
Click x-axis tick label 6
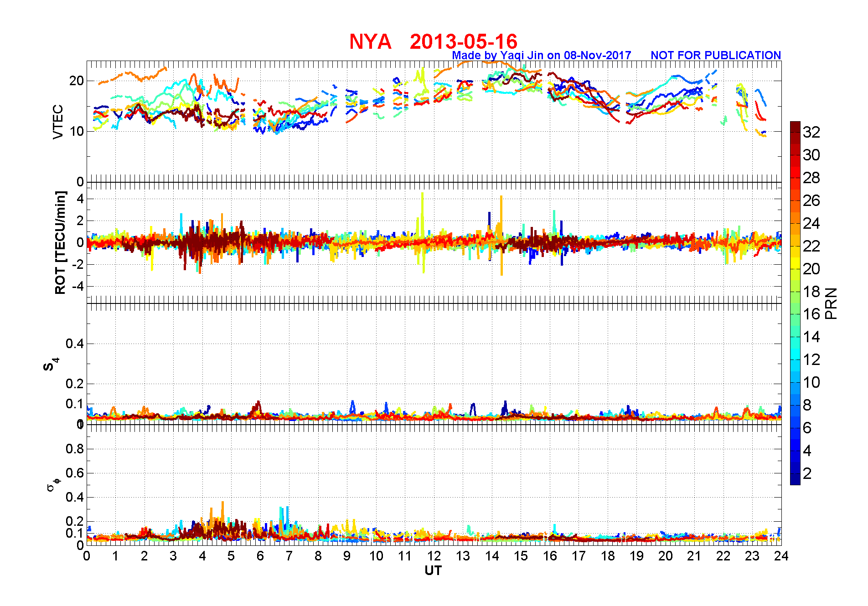coord(260,556)
